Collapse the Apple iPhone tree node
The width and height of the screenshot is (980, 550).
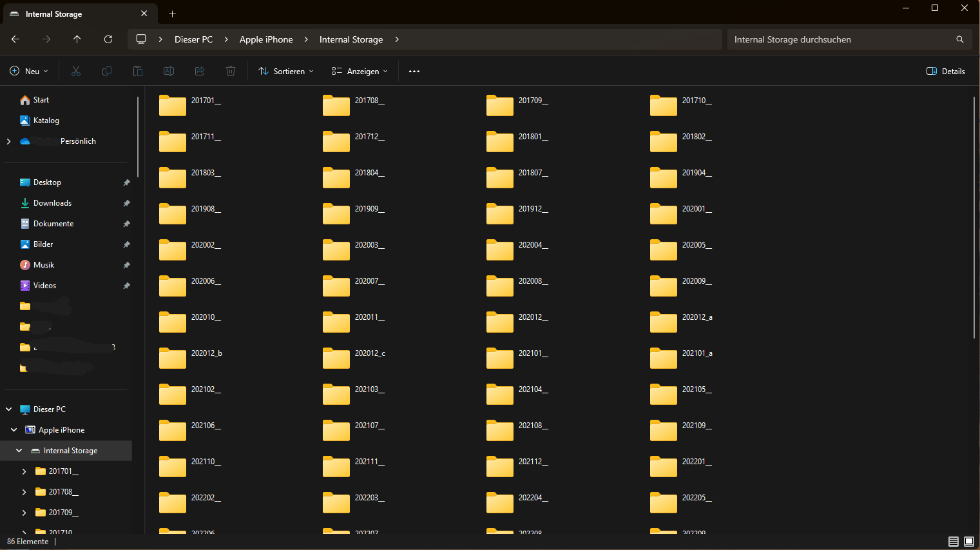click(14, 430)
